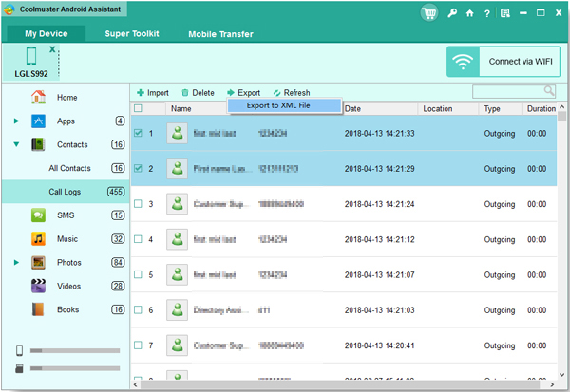
Task: Check the checkbox for call log 4
Action: point(138,239)
